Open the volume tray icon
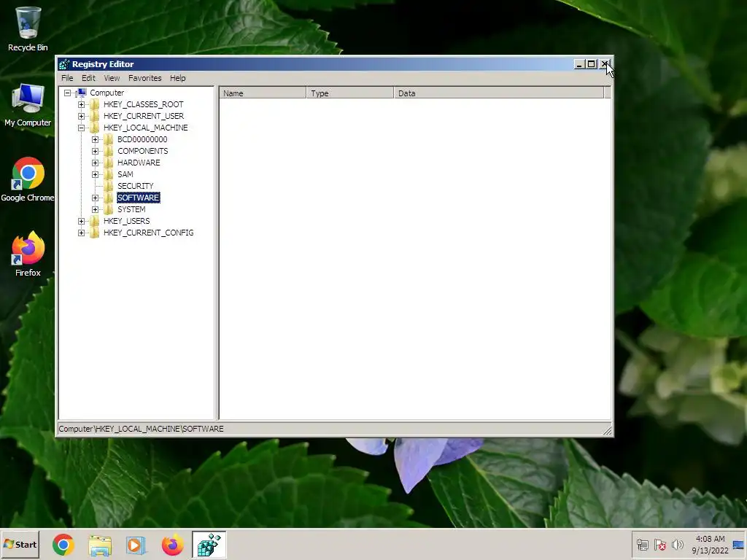The width and height of the screenshot is (747, 560). pos(678,545)
